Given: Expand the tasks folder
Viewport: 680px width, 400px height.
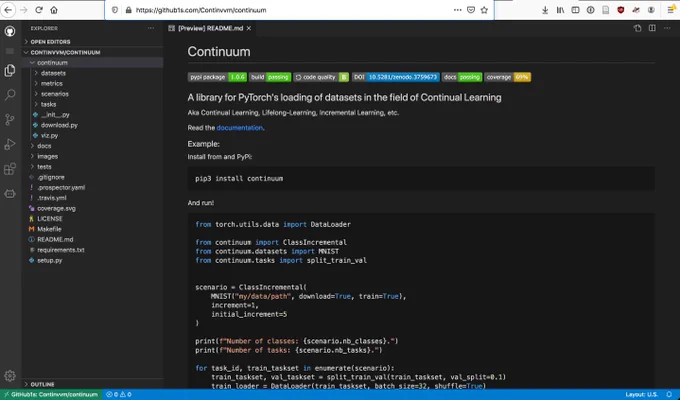Looking at the screenshot, I should pos(92,104).
